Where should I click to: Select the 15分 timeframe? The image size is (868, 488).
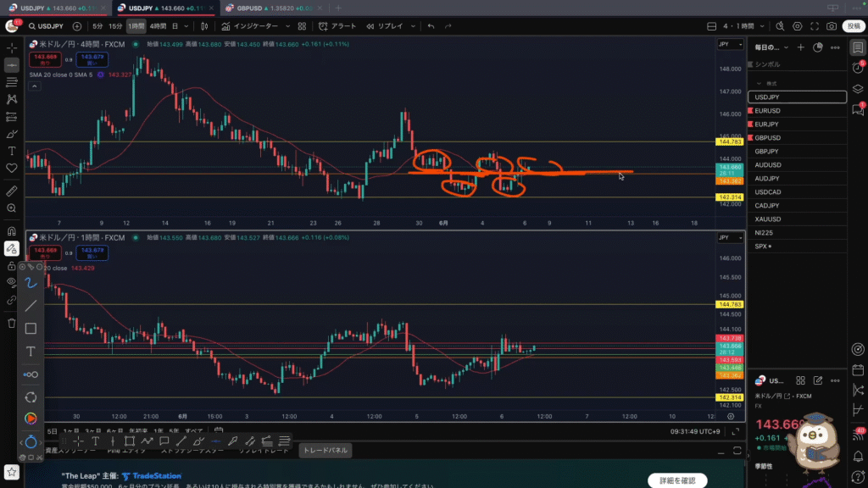tap(115, 26)
